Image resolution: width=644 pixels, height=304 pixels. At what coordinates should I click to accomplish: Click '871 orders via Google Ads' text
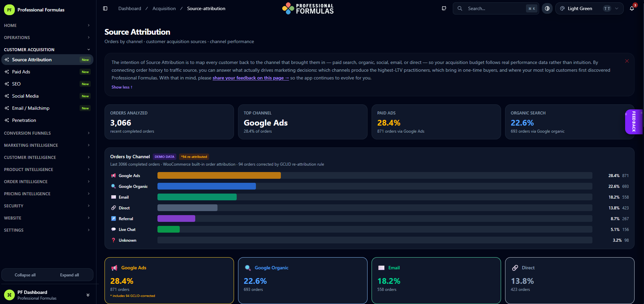(401, 131)
